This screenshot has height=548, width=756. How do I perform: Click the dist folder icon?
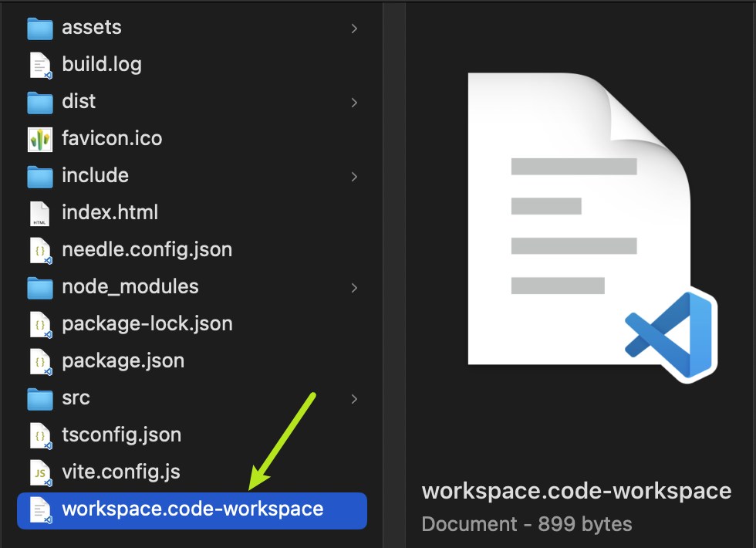click(x=40, y=102)
